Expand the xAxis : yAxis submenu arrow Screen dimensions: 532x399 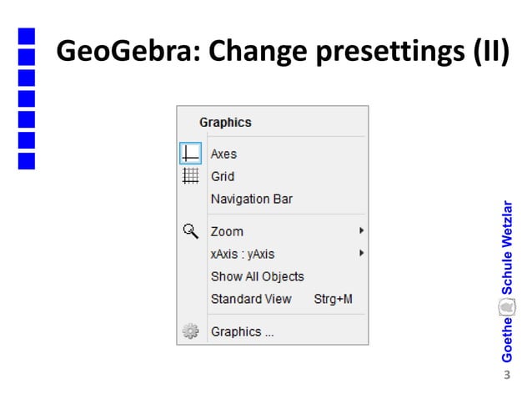[x=361, y=253]
